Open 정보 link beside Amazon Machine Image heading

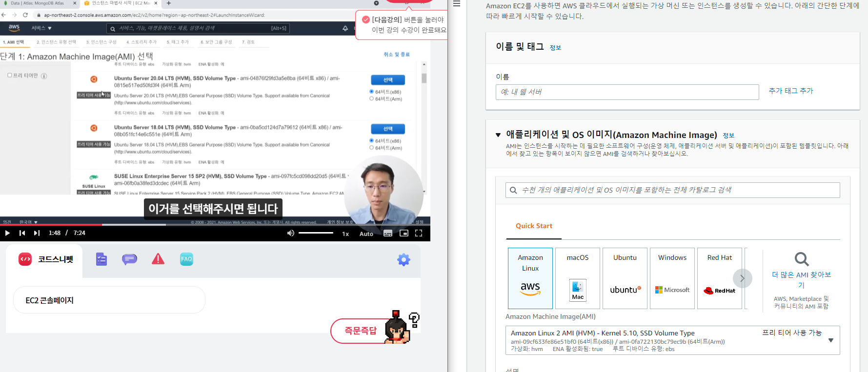click(x=728, y=136)
